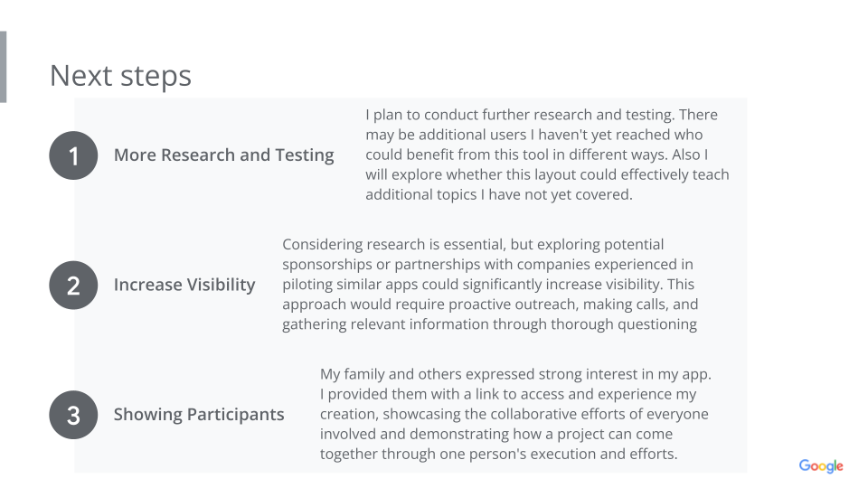Click the 'More Research and Testing' heading

tap(223, 155)
